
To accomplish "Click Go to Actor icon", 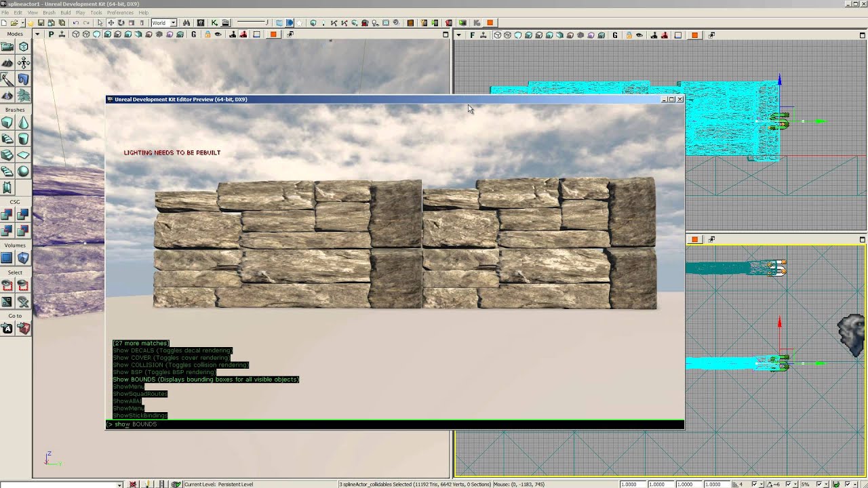I will click(7, 329).
